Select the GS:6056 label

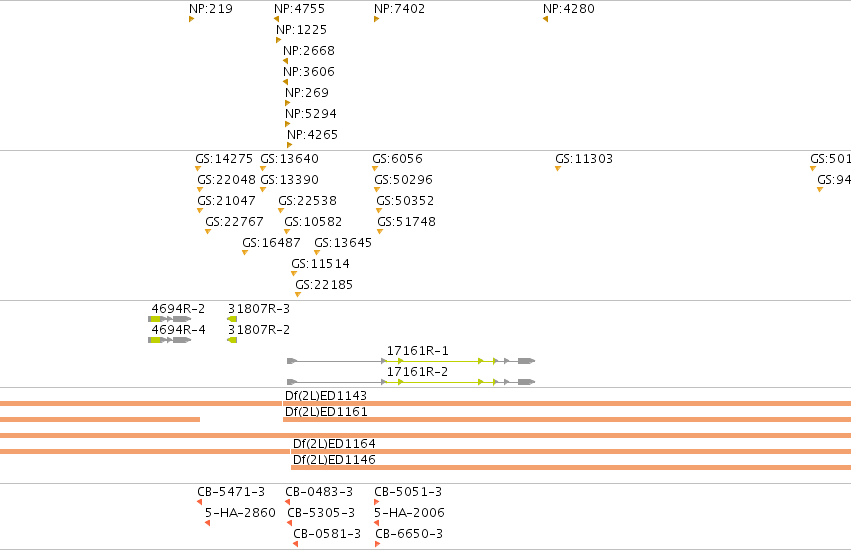pyautogui.click(x=397, y=159)
